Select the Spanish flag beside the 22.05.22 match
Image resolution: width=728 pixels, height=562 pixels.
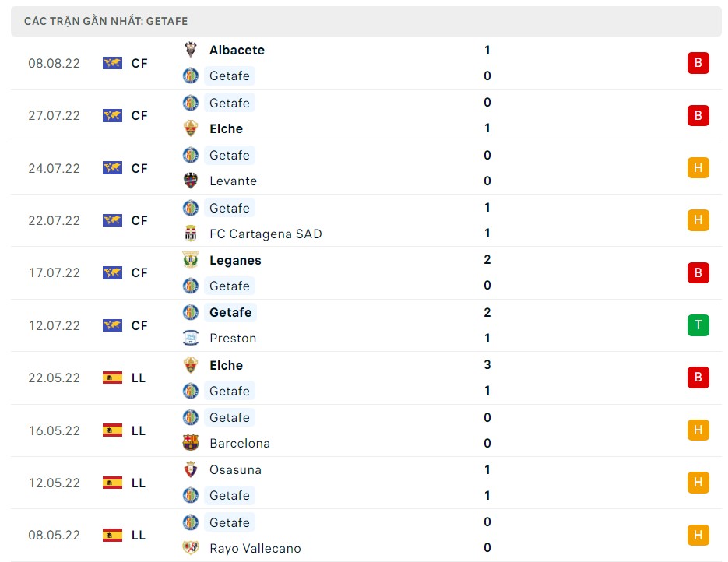(112, 378)
